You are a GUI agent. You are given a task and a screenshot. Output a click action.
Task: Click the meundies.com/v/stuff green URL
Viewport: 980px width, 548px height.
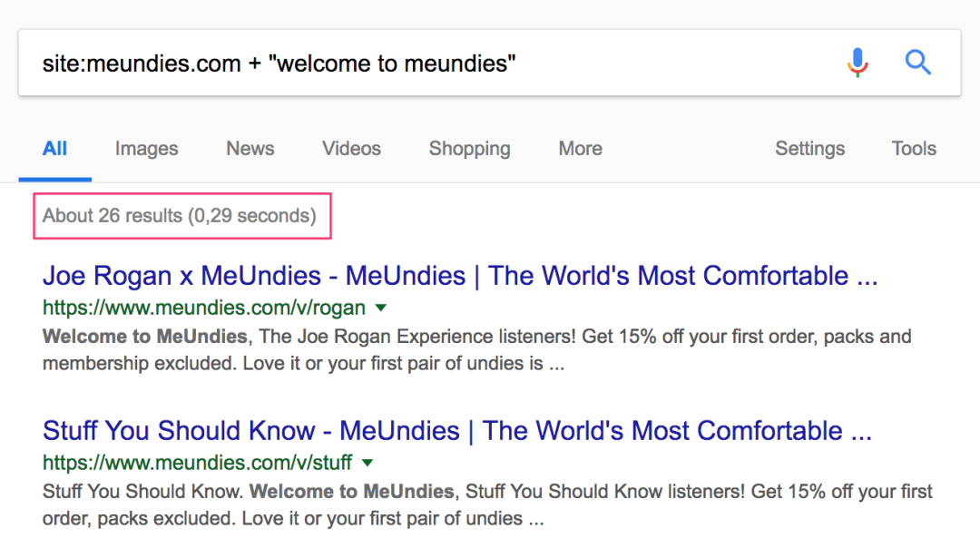[198, 463]
